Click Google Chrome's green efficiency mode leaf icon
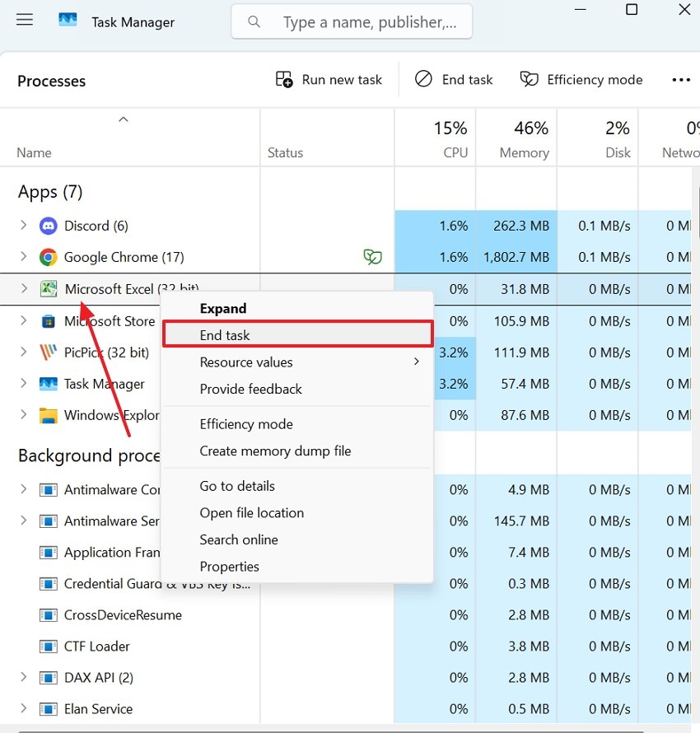Viewport: 700px width, 733px height. point(372,256)
